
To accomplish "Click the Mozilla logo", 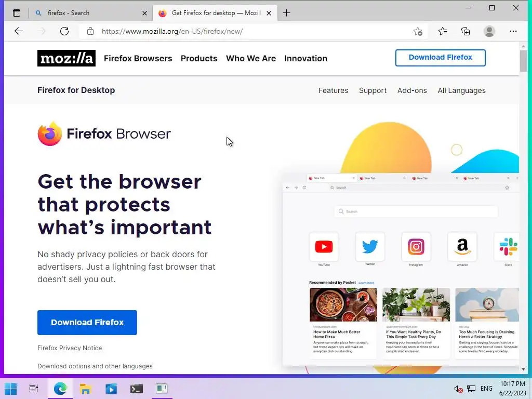I will pyautogui.click(x=66, y=58).
